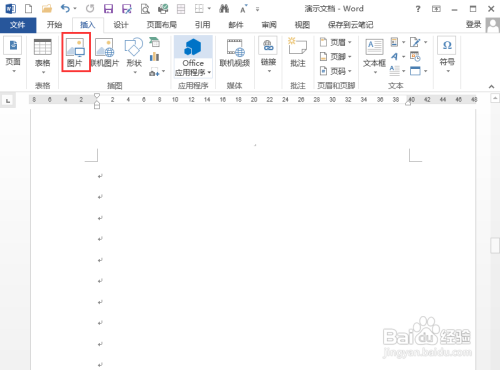This screenshot has width=500, height=370.
Task: Open the 文件 File tab
Action: tap(18, 25)
